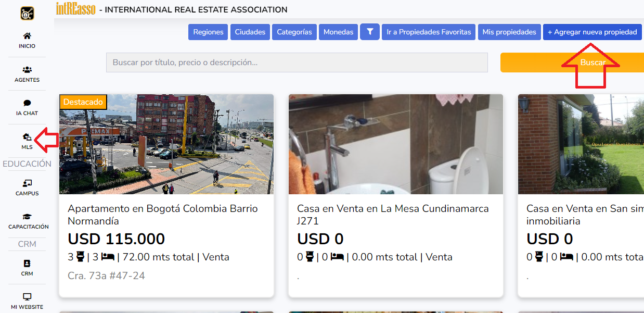Open the CRM contact book icon

pos(27,264)
